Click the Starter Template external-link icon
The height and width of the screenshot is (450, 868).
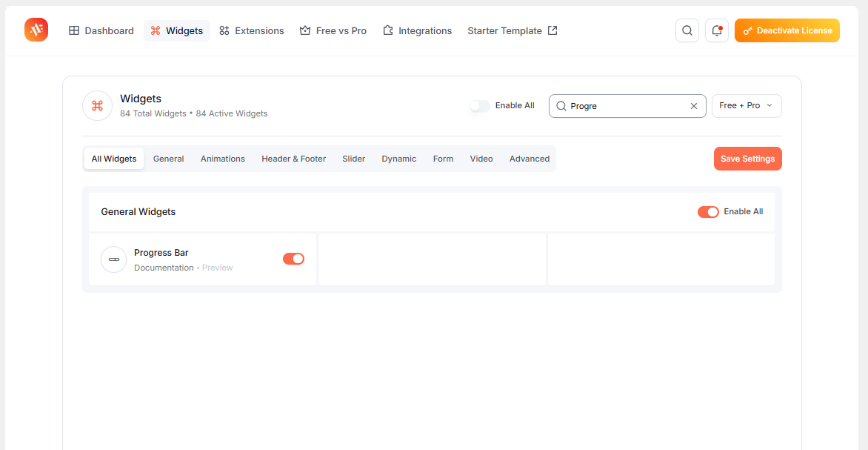[x=552, y=30]
